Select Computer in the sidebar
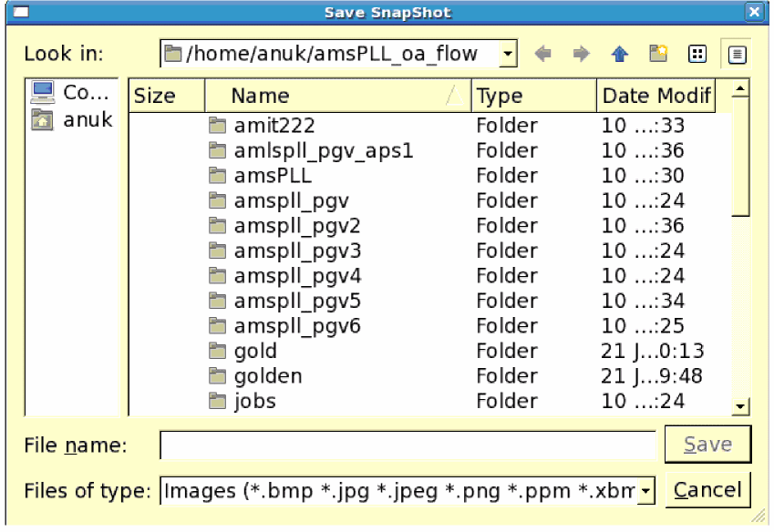The image size is (774, 532). tap(72, 93)
